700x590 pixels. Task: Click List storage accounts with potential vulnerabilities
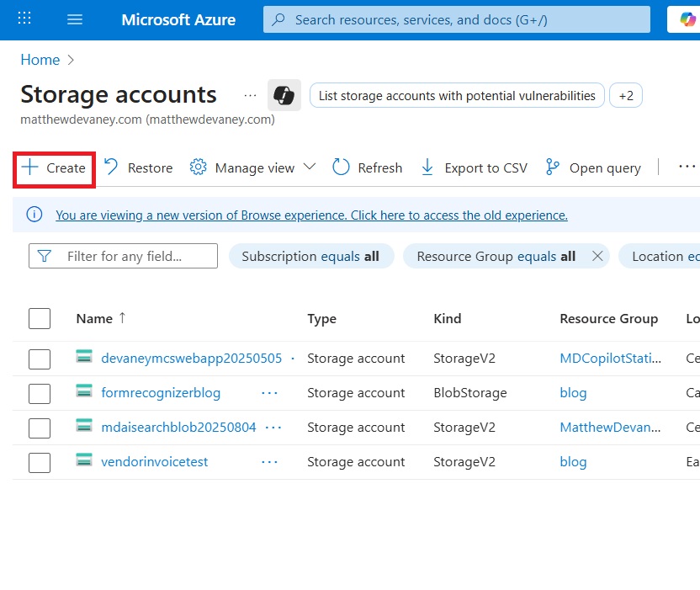pos(457,95)
